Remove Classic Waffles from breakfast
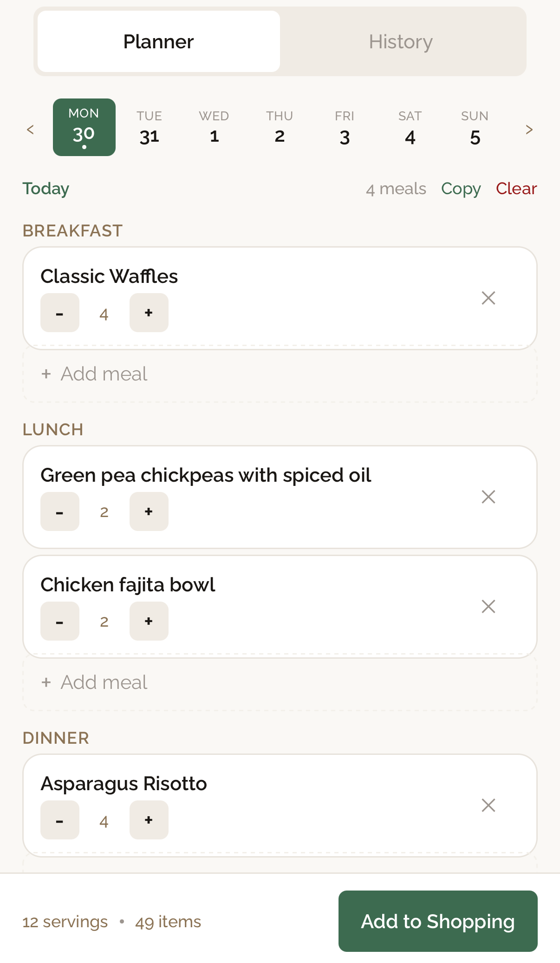Screen dimensions: 560x963 tap(488, 298)
